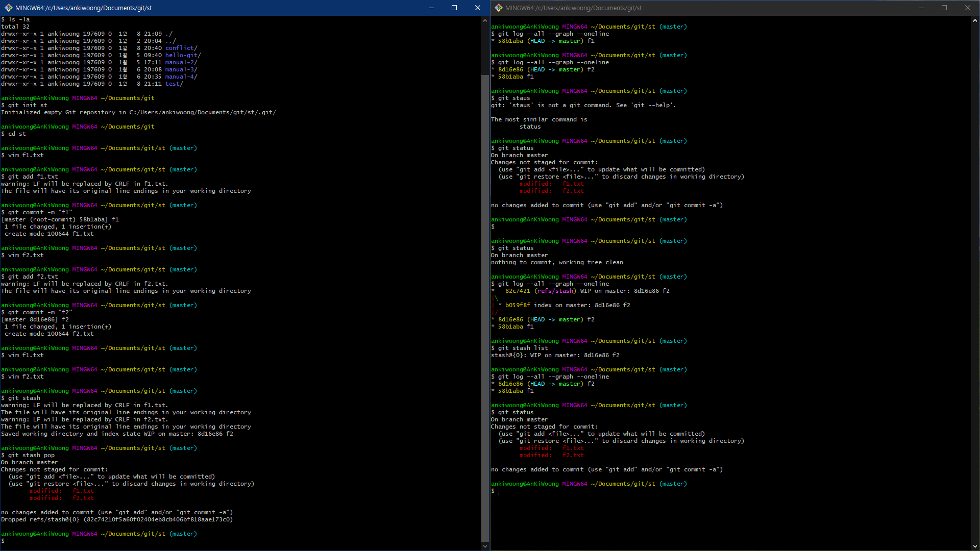
Task: Click the MINGW64 icon in left window title bar
Action: click(x=8, y=8)
